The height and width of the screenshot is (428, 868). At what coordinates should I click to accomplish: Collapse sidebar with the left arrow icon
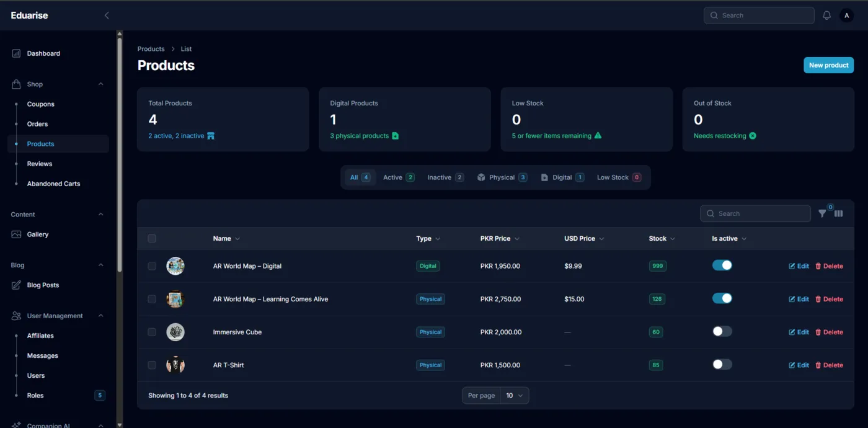pos(107,16)
